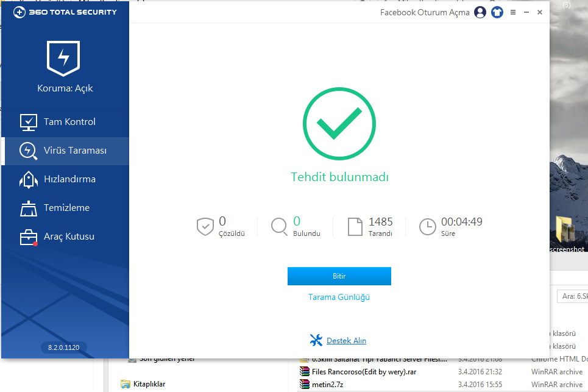Click the Ara search field in Explorer
Image resolution: width=588 pixels, height=392 pixels.
tap(573, 296)
